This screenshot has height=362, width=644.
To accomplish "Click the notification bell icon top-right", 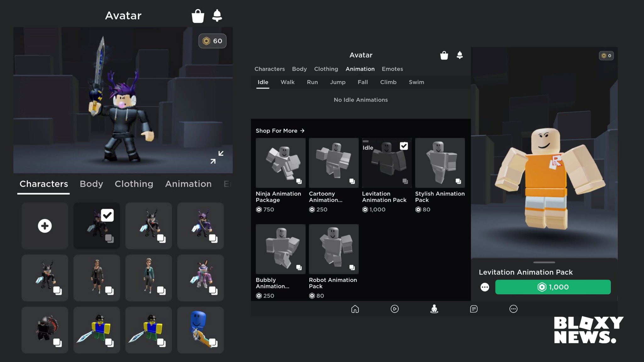I will 460,55.
